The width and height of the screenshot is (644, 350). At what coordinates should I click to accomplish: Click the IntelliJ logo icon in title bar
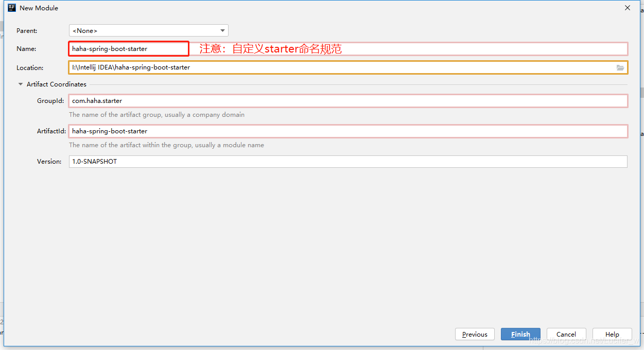click(12, 8)
